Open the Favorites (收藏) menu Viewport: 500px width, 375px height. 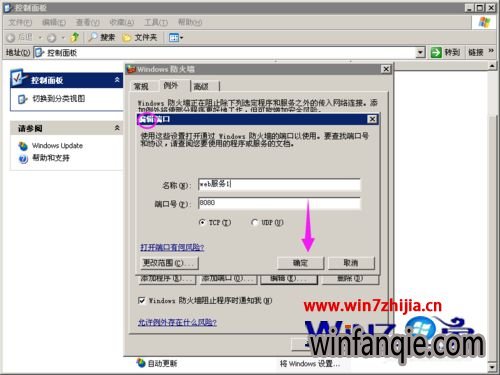click(x=122, y=22)
